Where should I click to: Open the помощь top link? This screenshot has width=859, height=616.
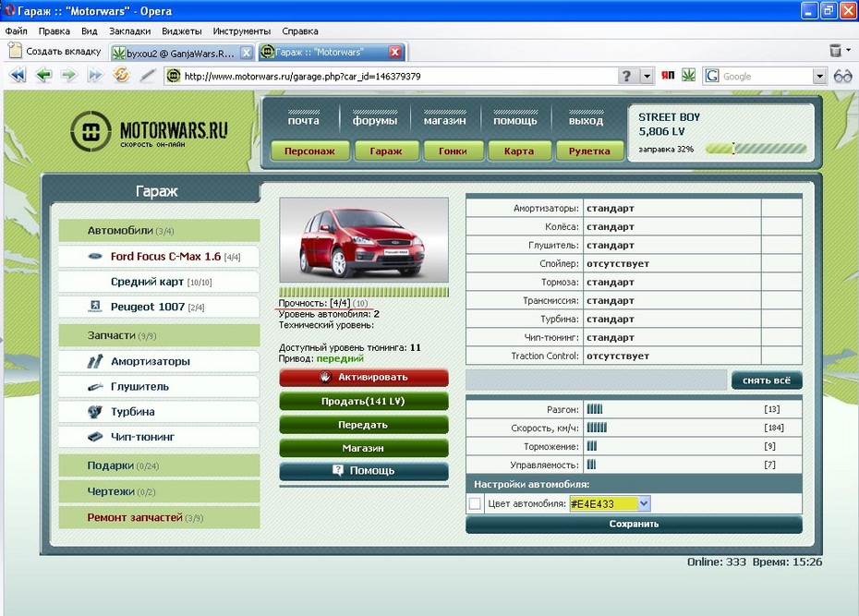[515, 120]
